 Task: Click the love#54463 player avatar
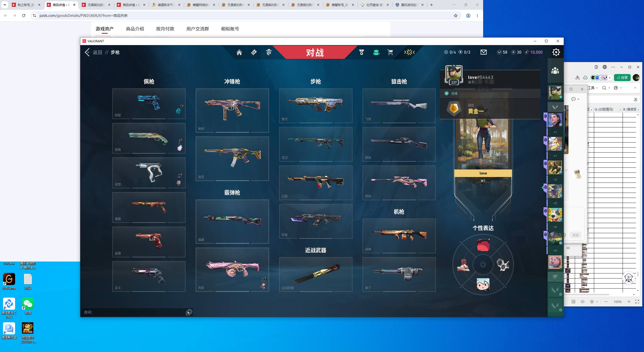pos(454,75)
